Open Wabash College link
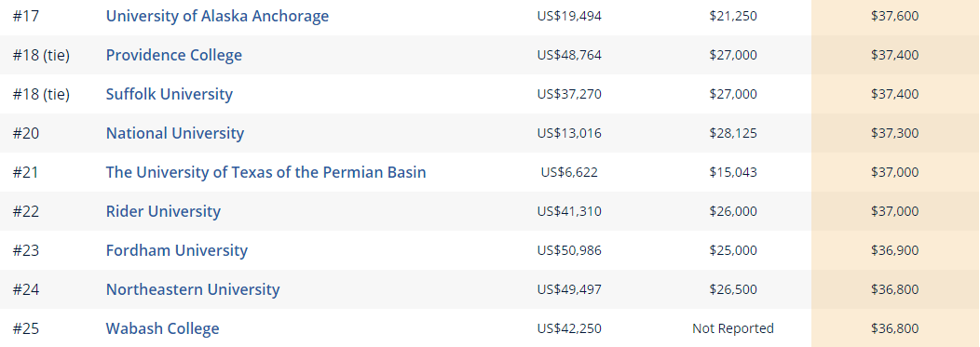This screenshot has width=980, height=347. 162,329
